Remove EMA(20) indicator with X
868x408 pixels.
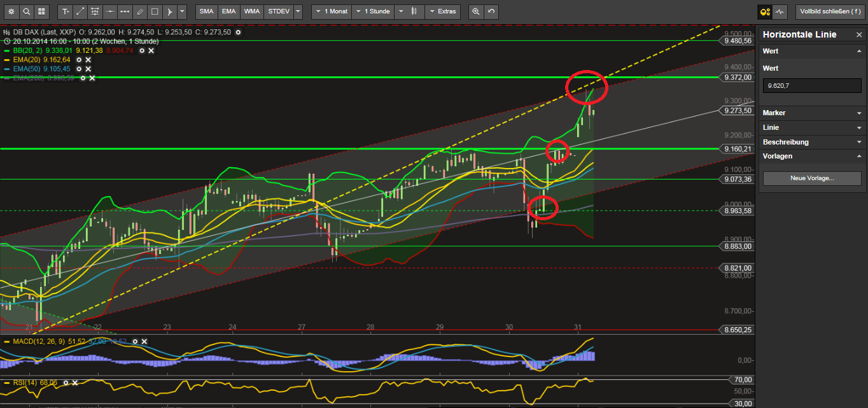(x=88, y=59)
